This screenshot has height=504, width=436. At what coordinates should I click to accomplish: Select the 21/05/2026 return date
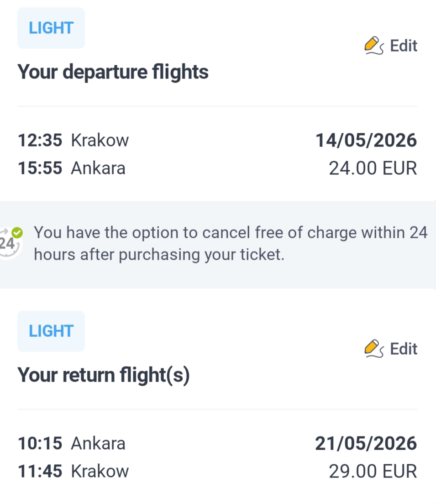[366, 444]
